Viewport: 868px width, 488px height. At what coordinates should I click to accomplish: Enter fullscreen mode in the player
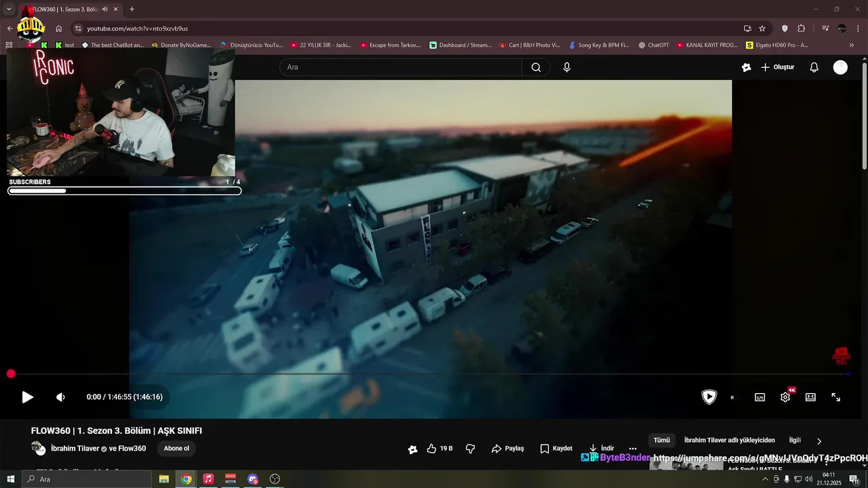[836, 397]
